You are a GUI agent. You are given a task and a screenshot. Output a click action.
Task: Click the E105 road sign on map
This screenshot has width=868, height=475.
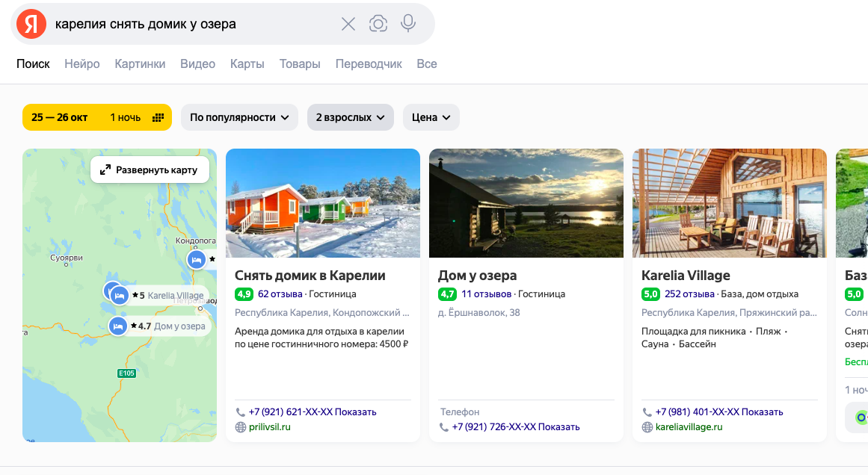(x=127, y=373)
